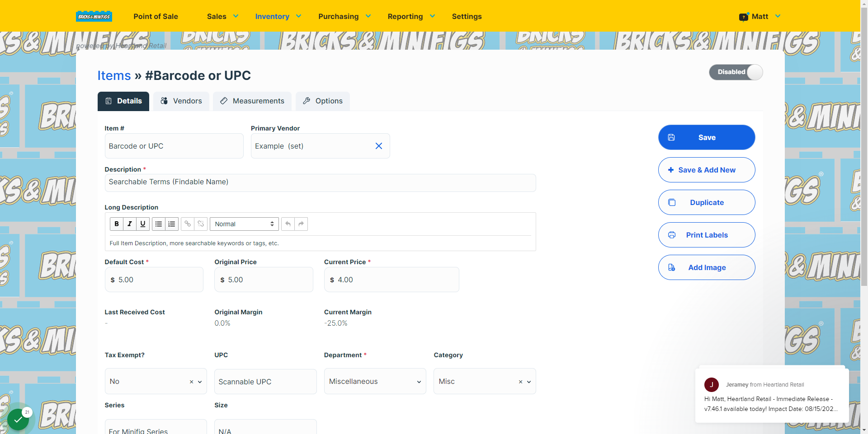
Task: Clear the Category Misc selection with the x
Action: [520, 382]
